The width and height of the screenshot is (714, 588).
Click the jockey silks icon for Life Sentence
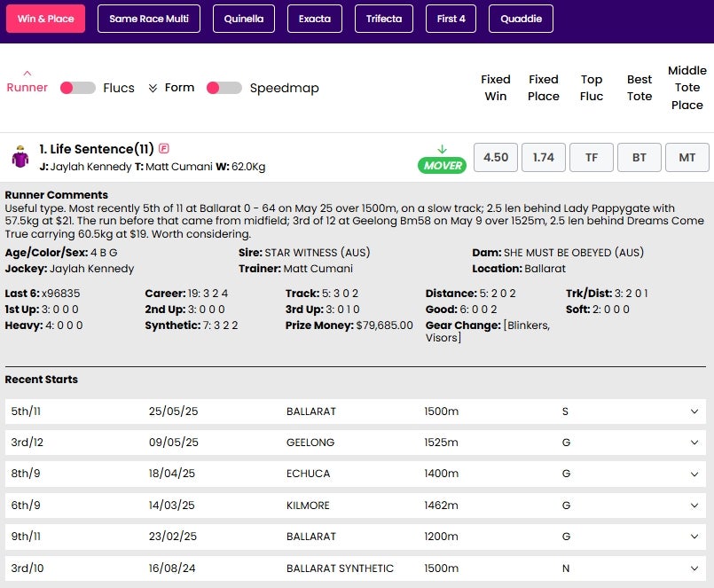[20, 157]
